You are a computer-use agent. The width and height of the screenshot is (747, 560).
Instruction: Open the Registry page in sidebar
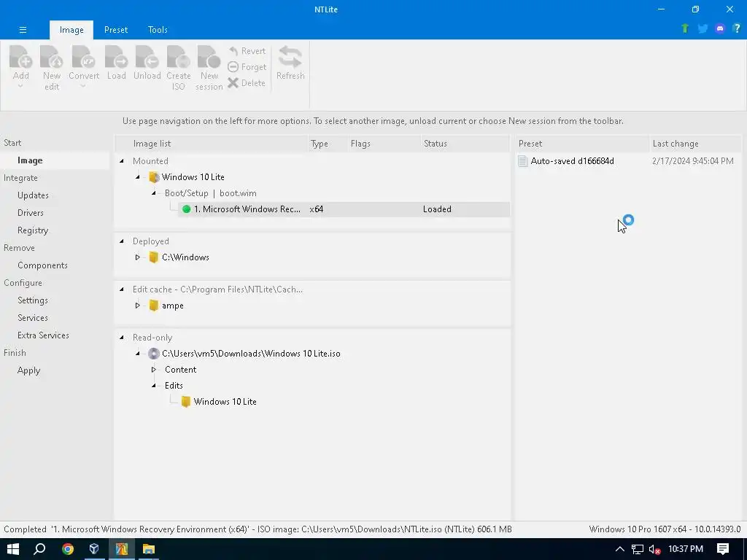coord(33,230)
